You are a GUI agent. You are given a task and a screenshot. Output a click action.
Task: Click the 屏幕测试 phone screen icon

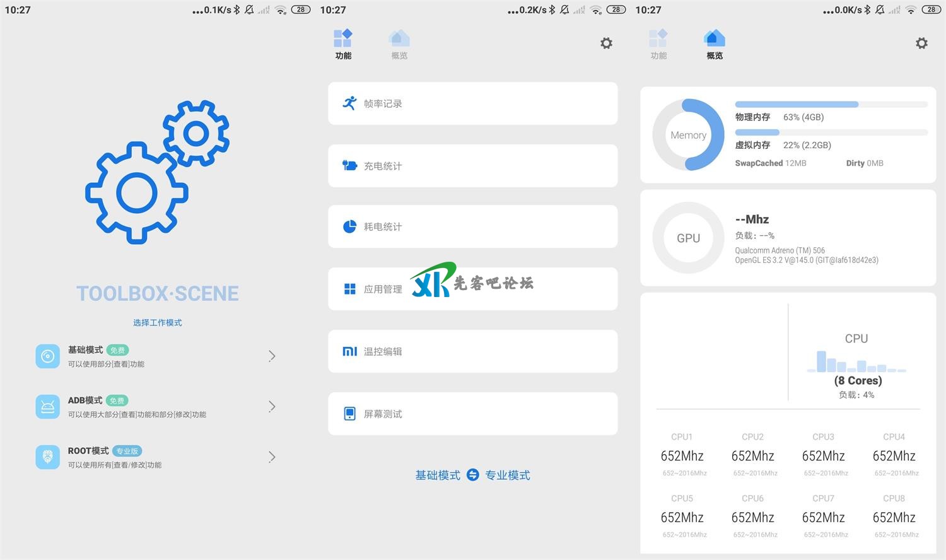(x=349, y=414)
